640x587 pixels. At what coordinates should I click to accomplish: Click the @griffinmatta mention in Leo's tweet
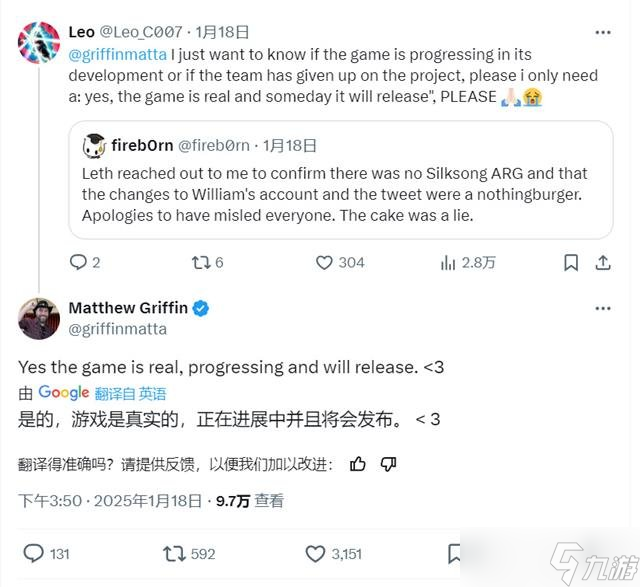118,54
